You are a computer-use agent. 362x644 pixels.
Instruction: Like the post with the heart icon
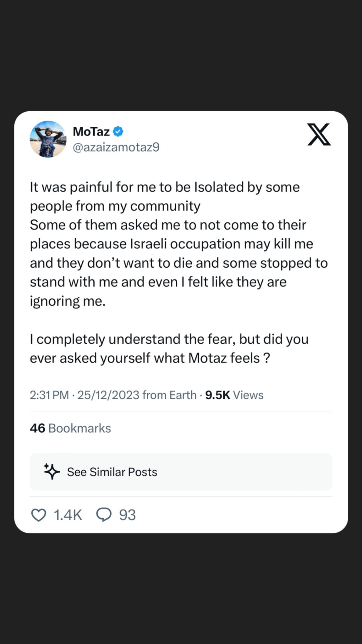pos(39,515)
